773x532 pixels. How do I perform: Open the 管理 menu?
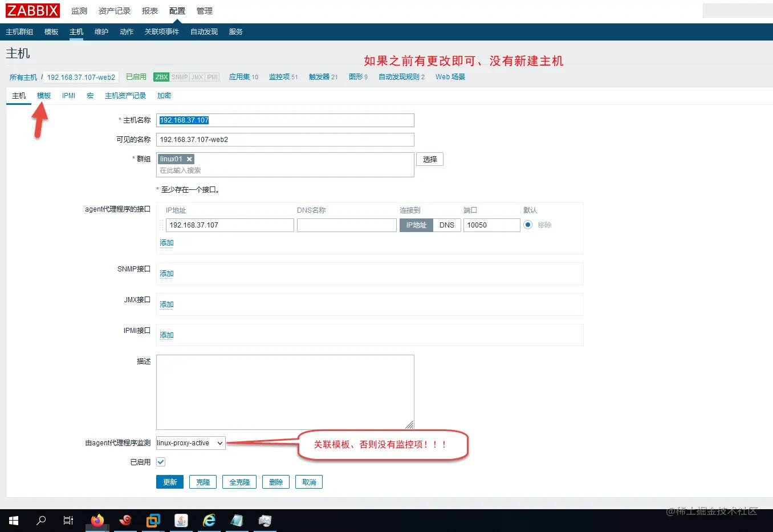point(204,10)
